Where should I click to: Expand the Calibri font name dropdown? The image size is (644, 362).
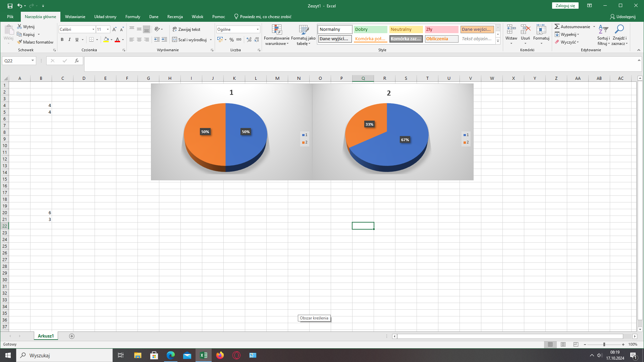(x=93, y=29)
